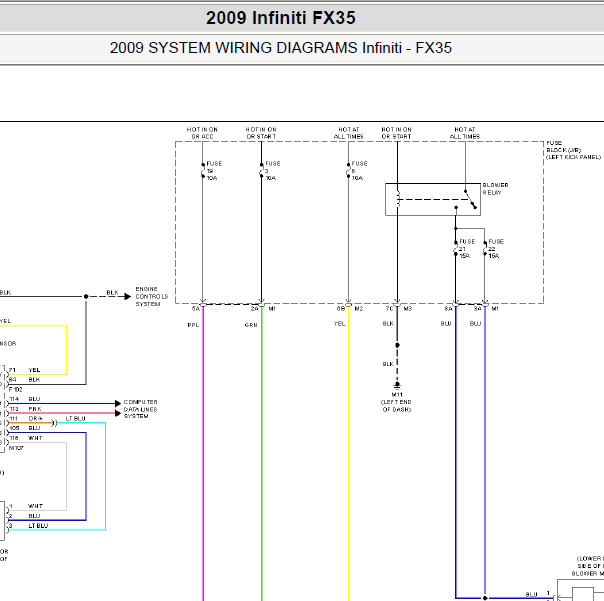
Task: Click 'HOT IN ON OR START' above the blower relay coil
Action: click(397, 133)
